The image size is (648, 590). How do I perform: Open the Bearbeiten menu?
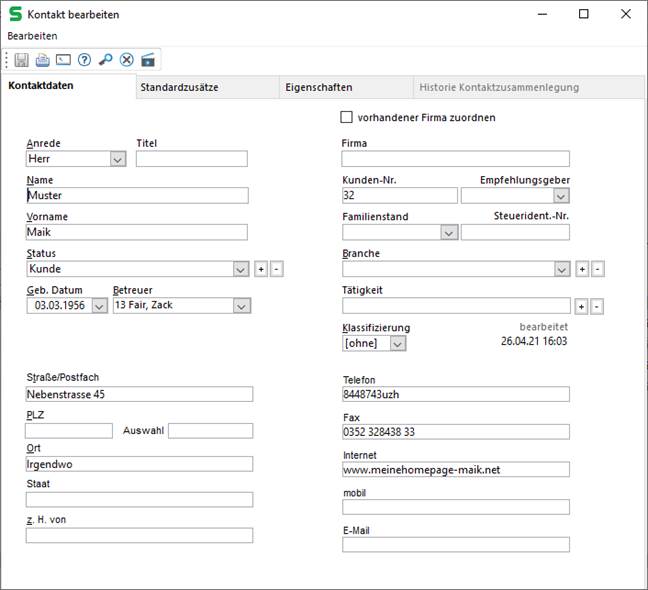(33, 35)
